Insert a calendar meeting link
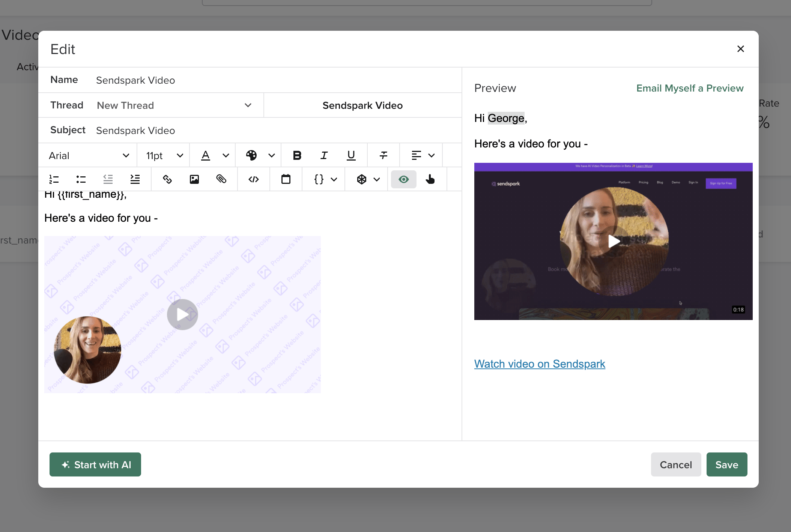Image resolution: width=791 pixels, height=532 pixels. click(286, 179)
